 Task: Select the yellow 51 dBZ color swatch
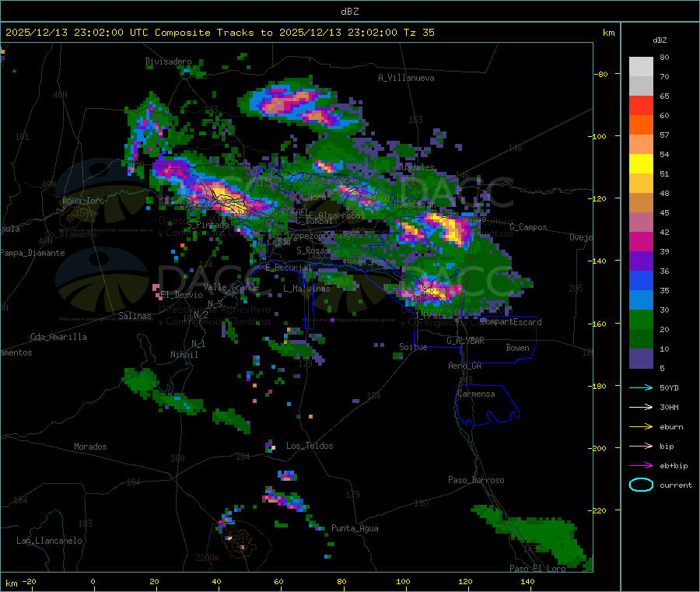tap(641, 164)
